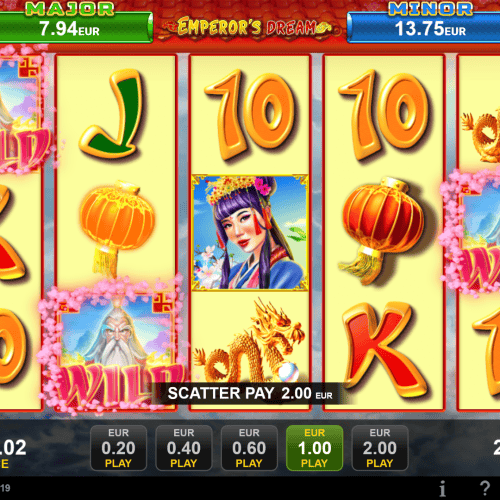Click the red lantern symbol
Screen dimensions: 500x500
pyautogui.click(x=383, y=232)
